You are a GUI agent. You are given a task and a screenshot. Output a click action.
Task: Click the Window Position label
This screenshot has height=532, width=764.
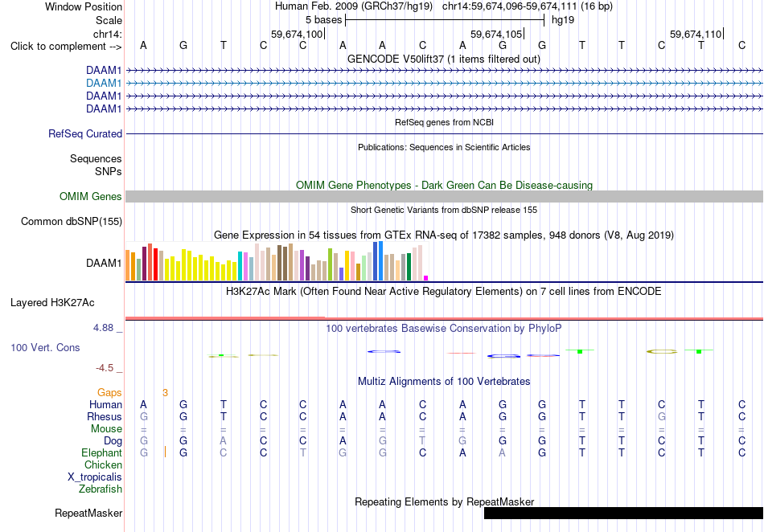click(84, 6)
